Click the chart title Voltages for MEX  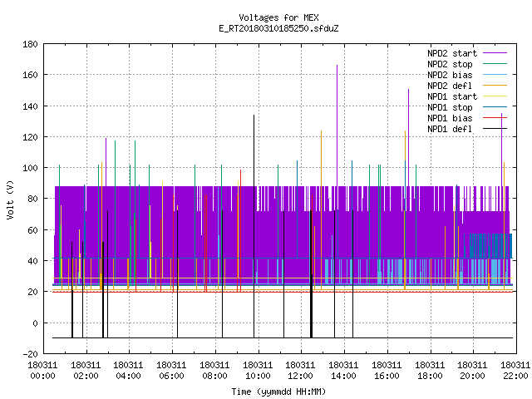tap(278, 17)
